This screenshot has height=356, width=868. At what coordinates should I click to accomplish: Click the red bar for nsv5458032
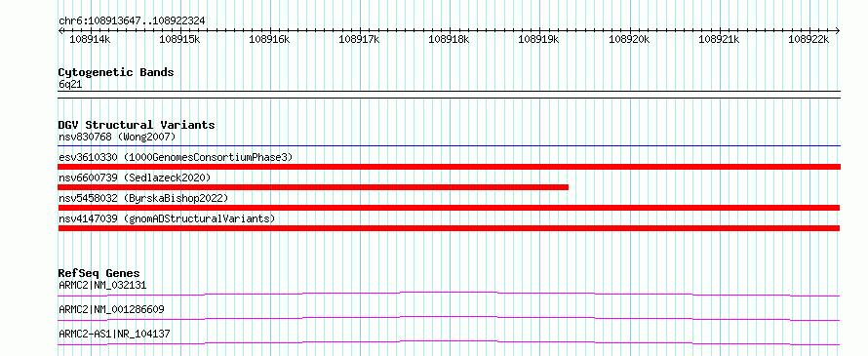coord(449,208)
